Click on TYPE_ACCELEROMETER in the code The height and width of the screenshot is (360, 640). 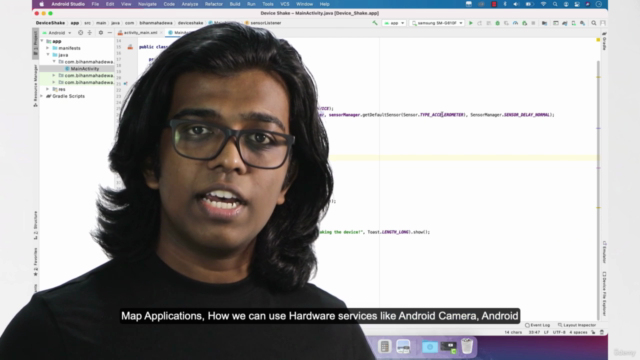[x=442, y=115]
